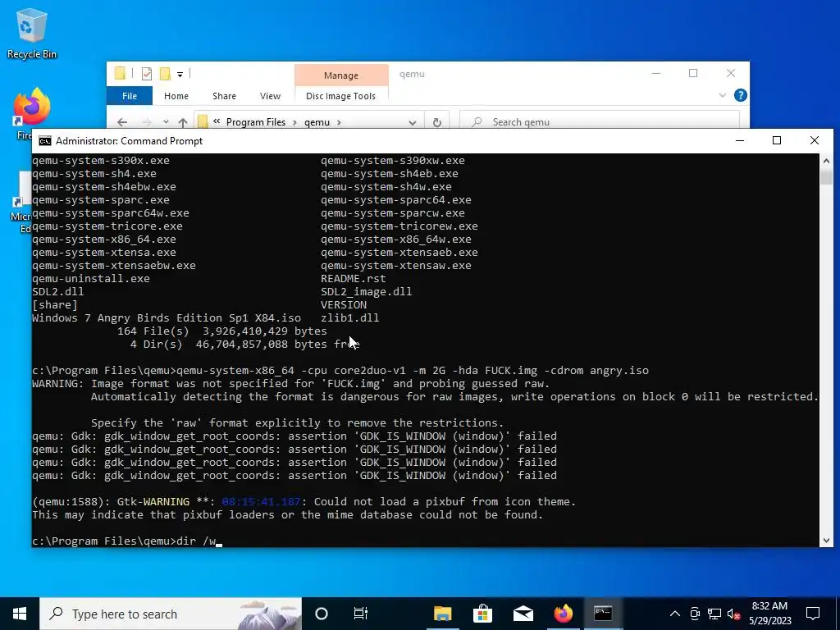Click the README.rst entry in the listing
The width and height of the screenshot is (840, 630).
pos(353,279)
